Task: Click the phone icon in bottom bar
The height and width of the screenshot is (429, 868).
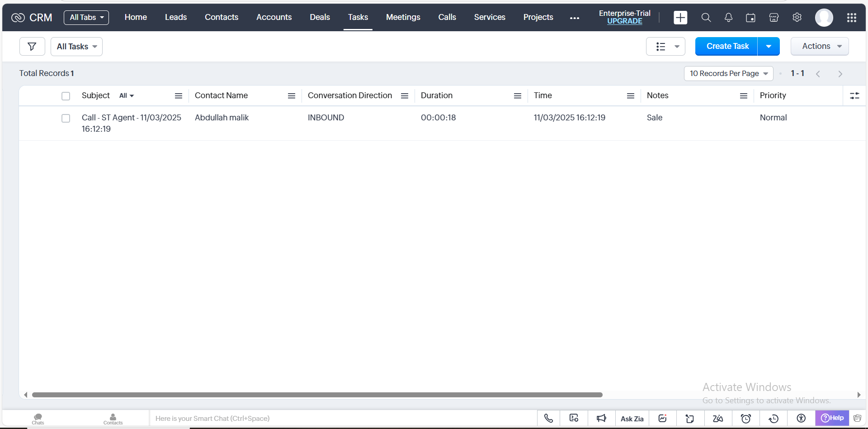Action: [548, 418]
